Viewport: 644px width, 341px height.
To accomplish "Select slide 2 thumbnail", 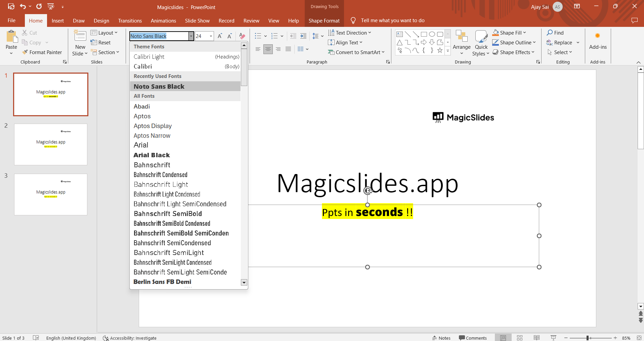I will pyautogui.click(x=51, y=144).
